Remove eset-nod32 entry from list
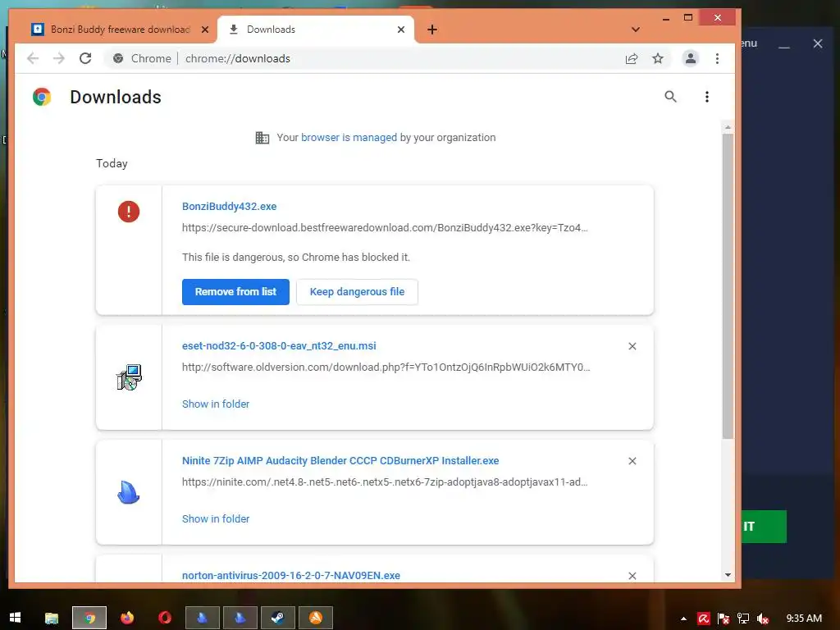Image resolution: width=840 pixels, height=630 pixels. pos(632,346)
